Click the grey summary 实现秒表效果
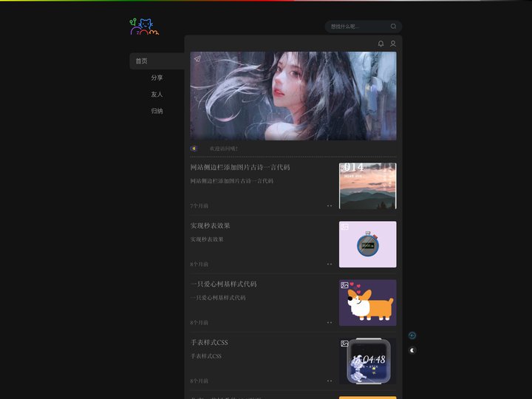 207,239
